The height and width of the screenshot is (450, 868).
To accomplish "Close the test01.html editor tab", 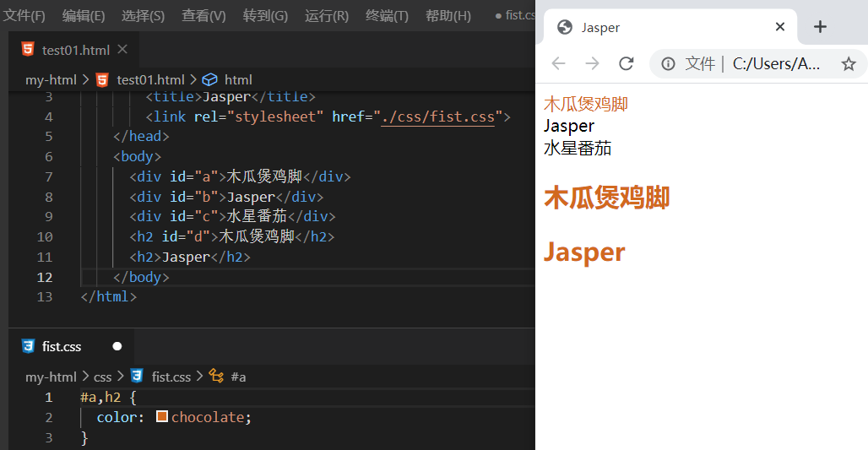I will click(x=123, y=50).
